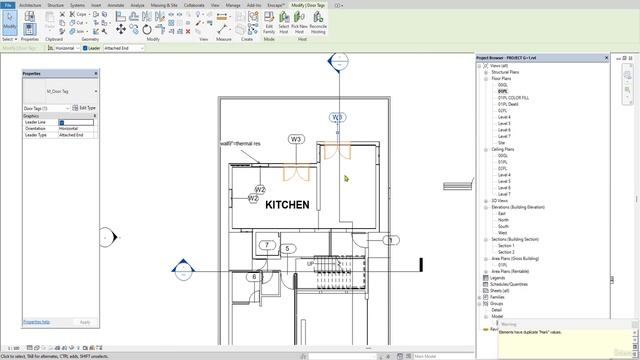Expand the Structural Plans tree node
Screen dimensions: 640x360
coord(486,72)
